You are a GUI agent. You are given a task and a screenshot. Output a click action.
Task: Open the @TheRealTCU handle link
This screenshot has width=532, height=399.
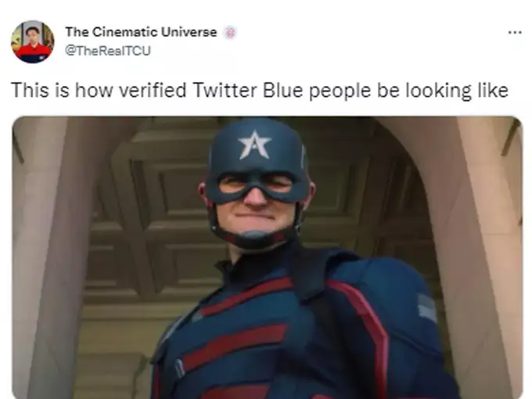point(108,51)
